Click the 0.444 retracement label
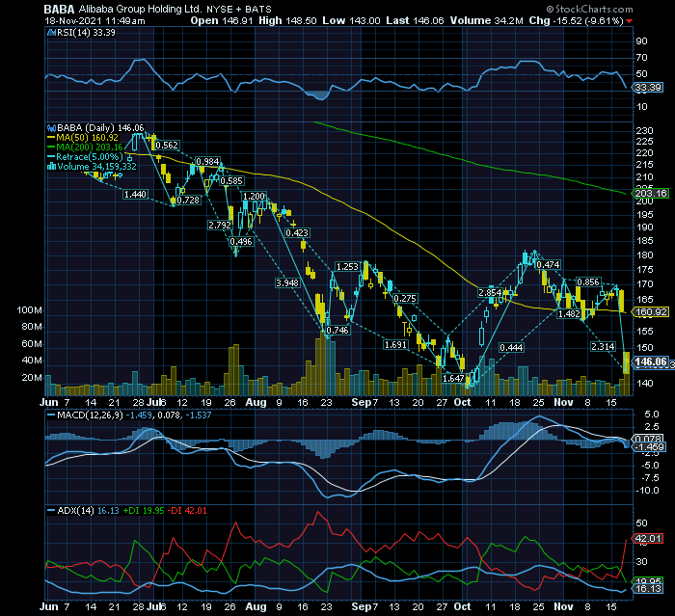The width and height of the screenshot is (675, 616). pyautogui.click(x=511, y=347)
